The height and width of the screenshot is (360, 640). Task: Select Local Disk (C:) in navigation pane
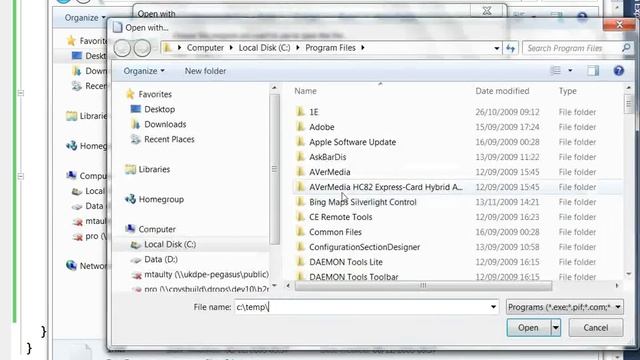coord(170,244)
